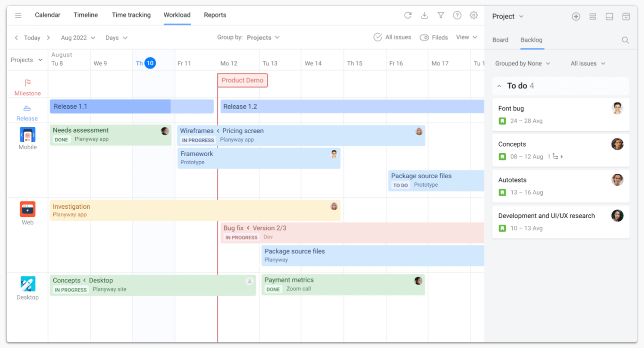Click the refresh icon in top toolbar
644x348 pixels.
point(408,16)
